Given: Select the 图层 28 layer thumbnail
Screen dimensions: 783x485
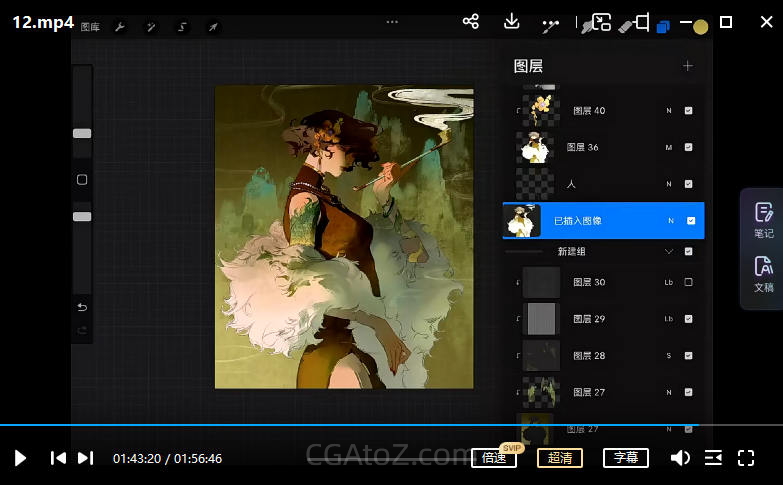Looking at the screenshot, I should click(x=541, y=355).
